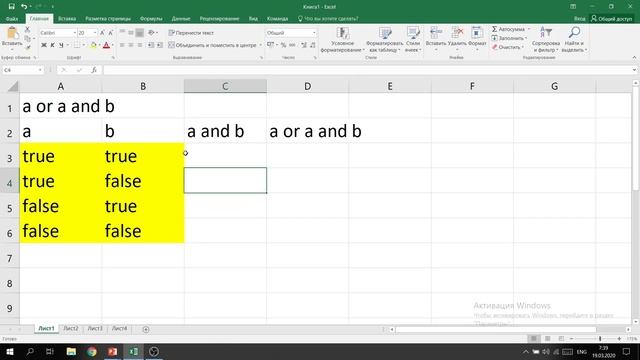Viewport: 640px width, 360px height.
Task: Click the Format cells (Формат) icon
Action: [x=477, y=33]
